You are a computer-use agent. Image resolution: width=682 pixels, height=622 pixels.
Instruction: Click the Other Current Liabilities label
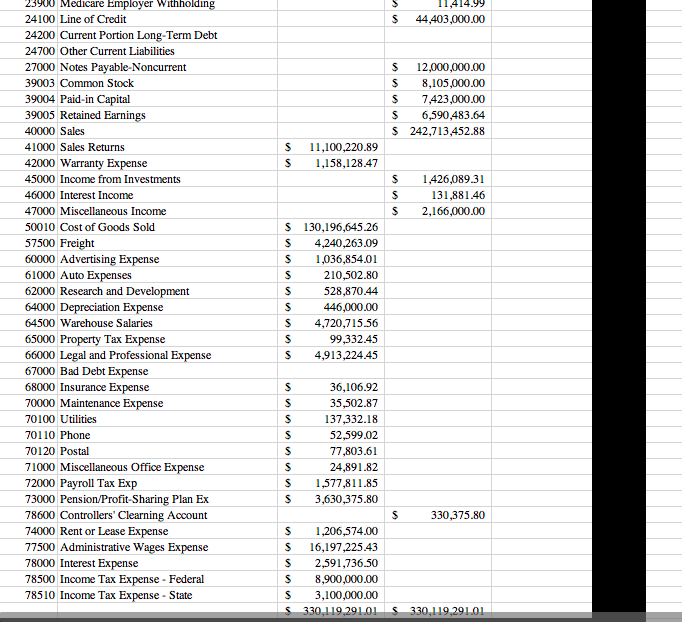pyautogui.click(x=117, y=51)
